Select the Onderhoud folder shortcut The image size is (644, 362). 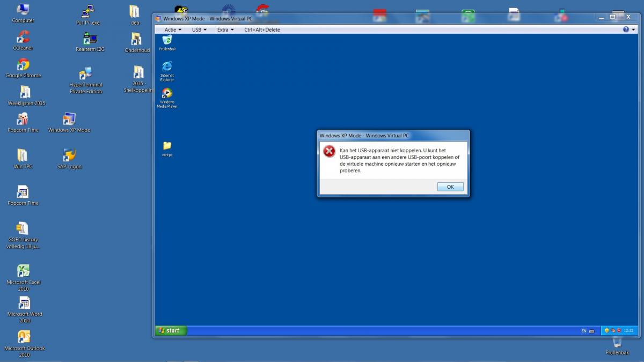137,43
